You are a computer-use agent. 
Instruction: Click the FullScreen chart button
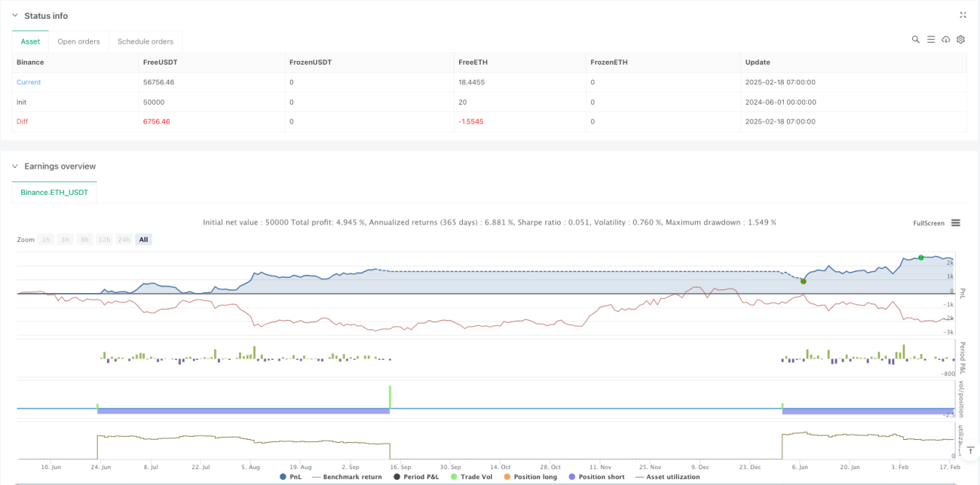pyautogui.click(x=928, y=223)
